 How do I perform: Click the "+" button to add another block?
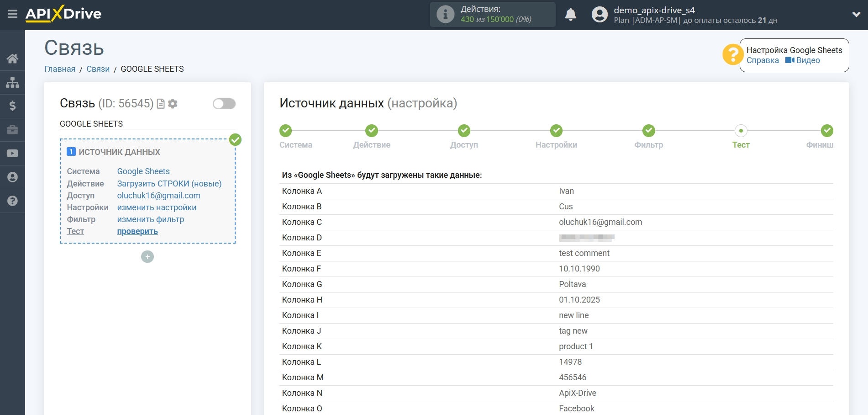[147, 256]
